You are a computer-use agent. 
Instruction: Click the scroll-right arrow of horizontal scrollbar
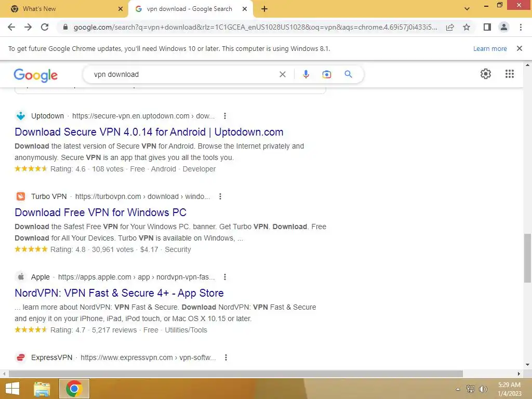(519, 374)
